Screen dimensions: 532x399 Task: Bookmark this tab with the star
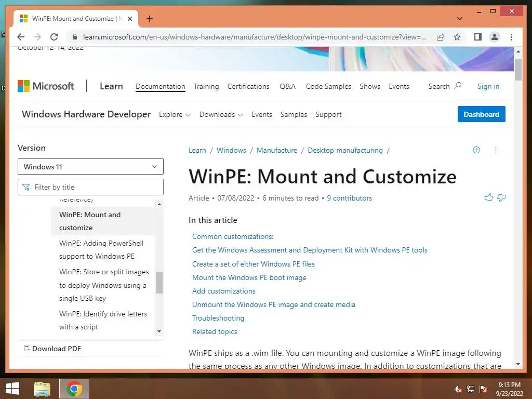click(457, 37)
